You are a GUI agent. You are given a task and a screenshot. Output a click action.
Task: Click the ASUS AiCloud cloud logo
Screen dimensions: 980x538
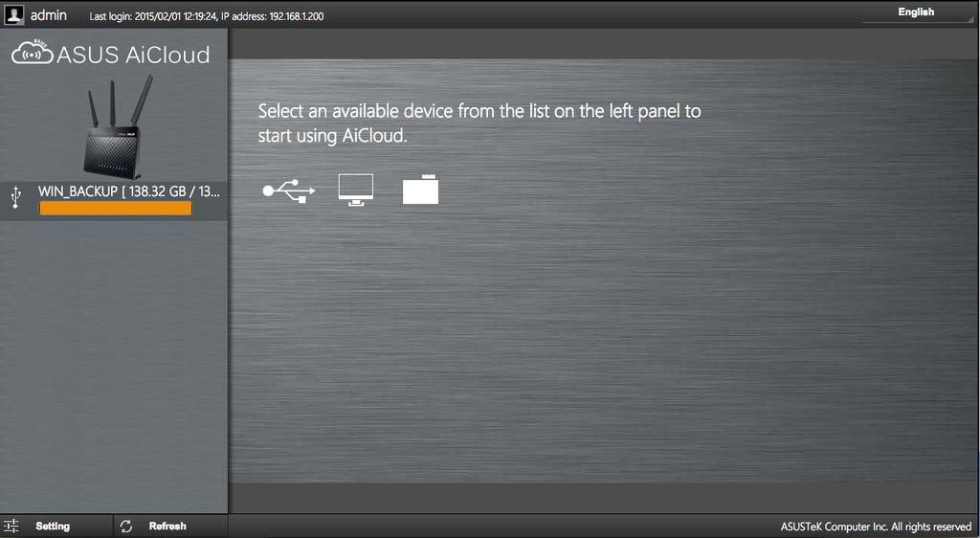click(33, 53)
